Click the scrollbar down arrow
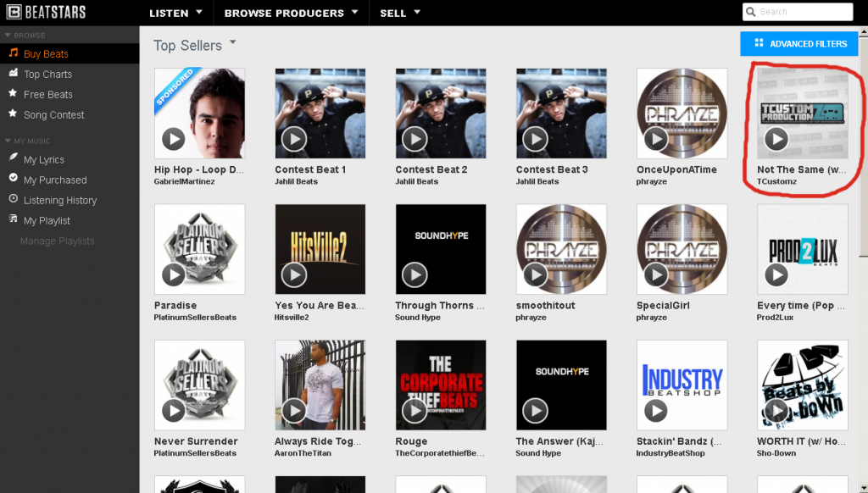Image resolution: width=868 pixels, height=493 pixels. (863, 488)
